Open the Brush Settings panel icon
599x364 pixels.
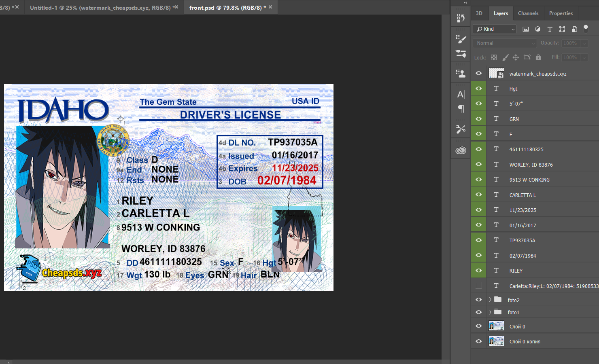(461, 39)
